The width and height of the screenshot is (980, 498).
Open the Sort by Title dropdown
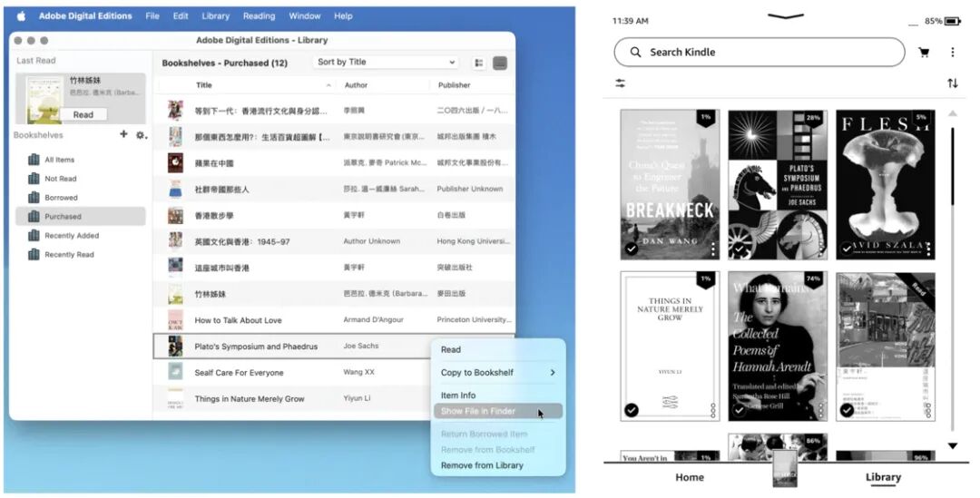click(387, 62)
